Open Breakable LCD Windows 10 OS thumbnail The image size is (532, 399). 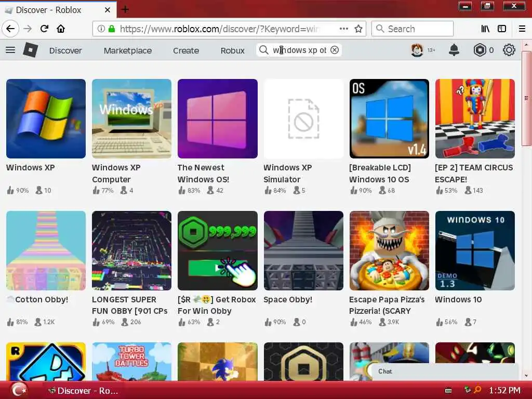(x=389, y=119)
